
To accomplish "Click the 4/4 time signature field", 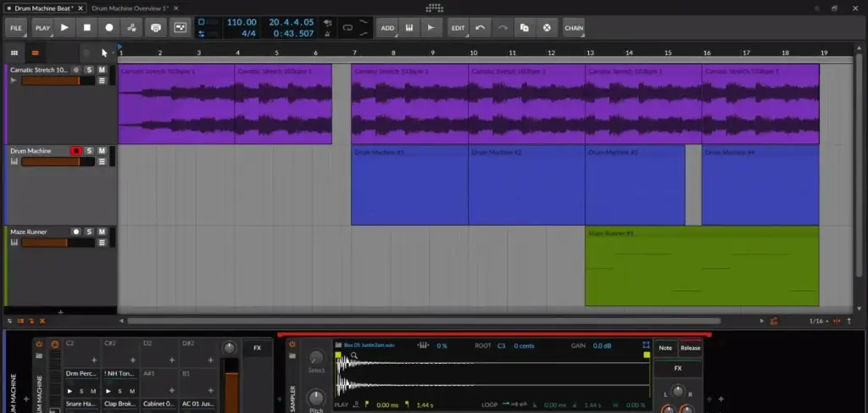I will pos(248,34).
